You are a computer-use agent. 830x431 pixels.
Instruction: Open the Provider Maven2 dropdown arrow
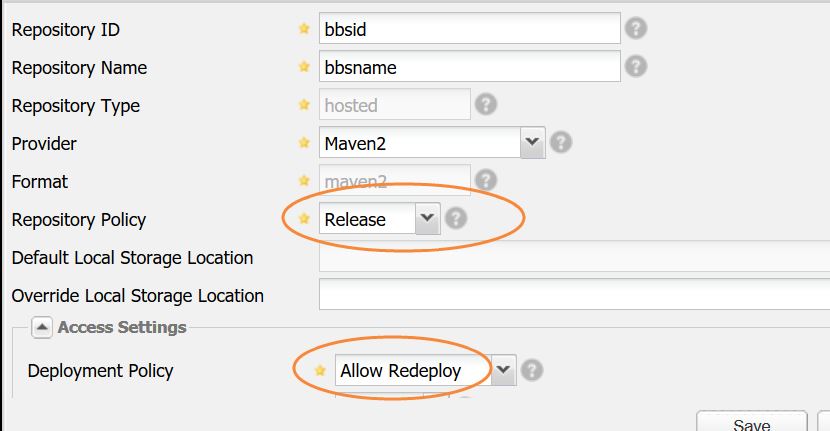point(532,142)
